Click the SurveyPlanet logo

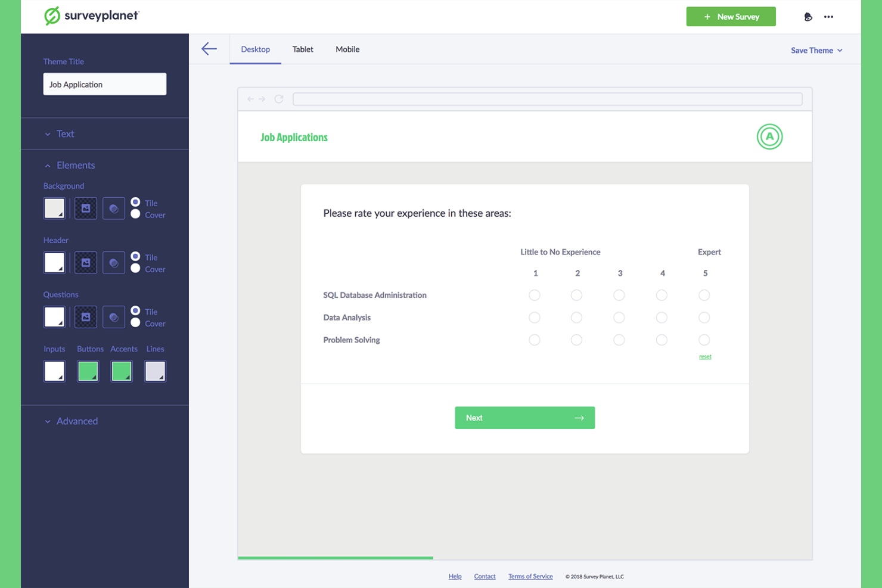point(91,16)
